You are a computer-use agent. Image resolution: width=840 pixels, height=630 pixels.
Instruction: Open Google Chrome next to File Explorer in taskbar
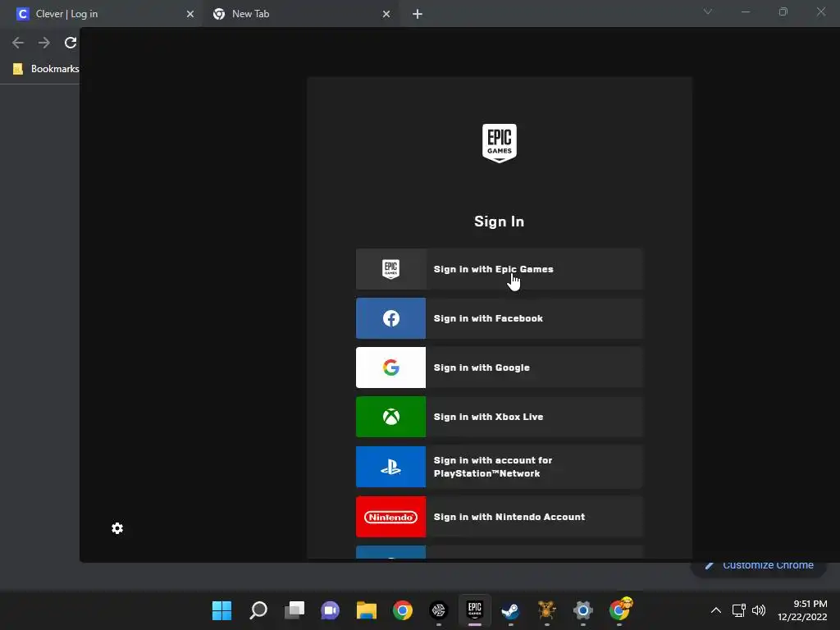[402, 609]
